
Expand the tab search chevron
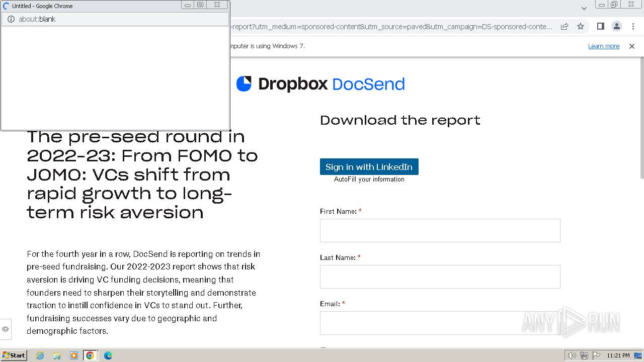click(584, 8)
